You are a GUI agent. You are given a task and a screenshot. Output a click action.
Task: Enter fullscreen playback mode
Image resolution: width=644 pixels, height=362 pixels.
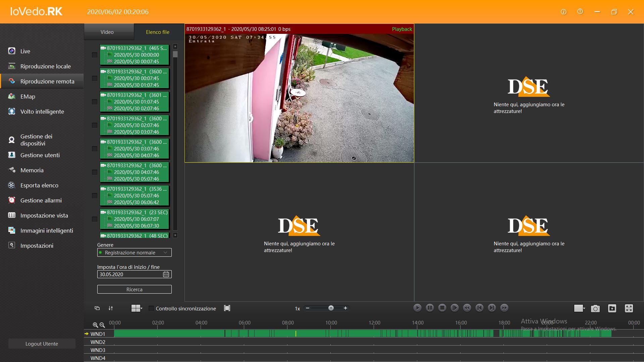coord(629,308)
